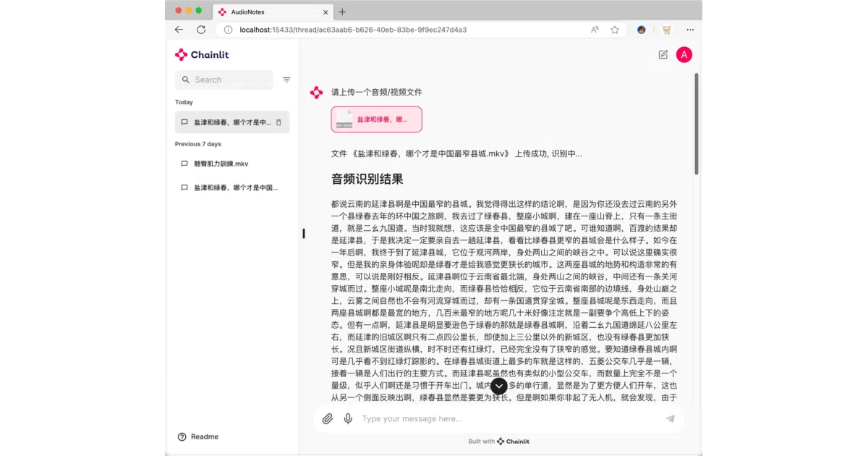Click the sidebar collapse handle
Screen dimensions: 868x456
(x=304, y=233)
